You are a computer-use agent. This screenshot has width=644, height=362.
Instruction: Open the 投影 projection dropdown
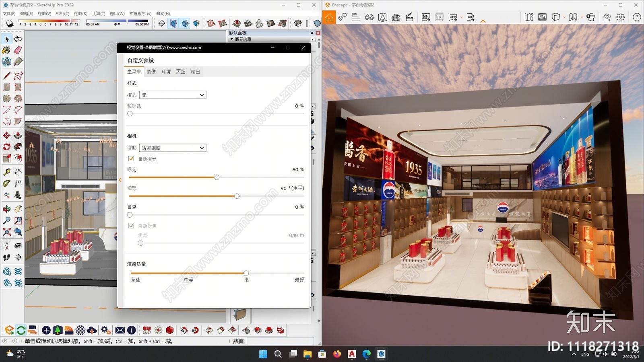pyautogui.click(x=173, y=148)
